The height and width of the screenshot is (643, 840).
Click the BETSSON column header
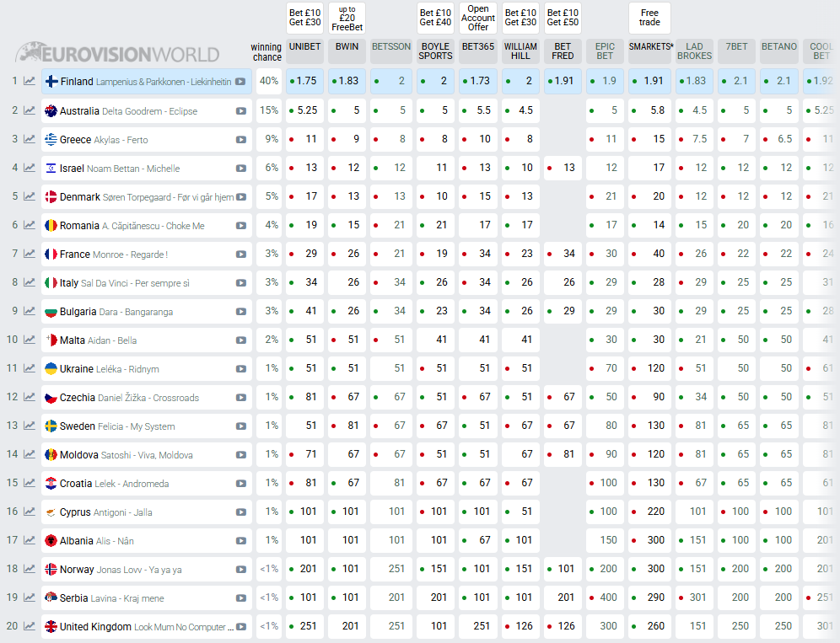[391, 51]
